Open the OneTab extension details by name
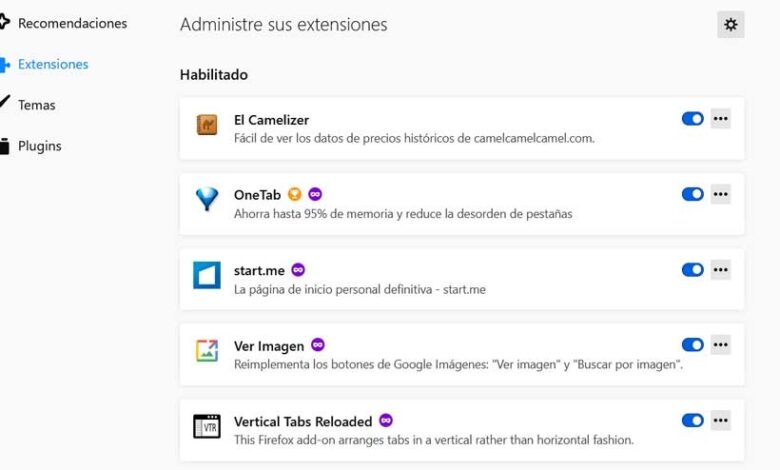Screen dimensions: 780x470 coord(257,195)
